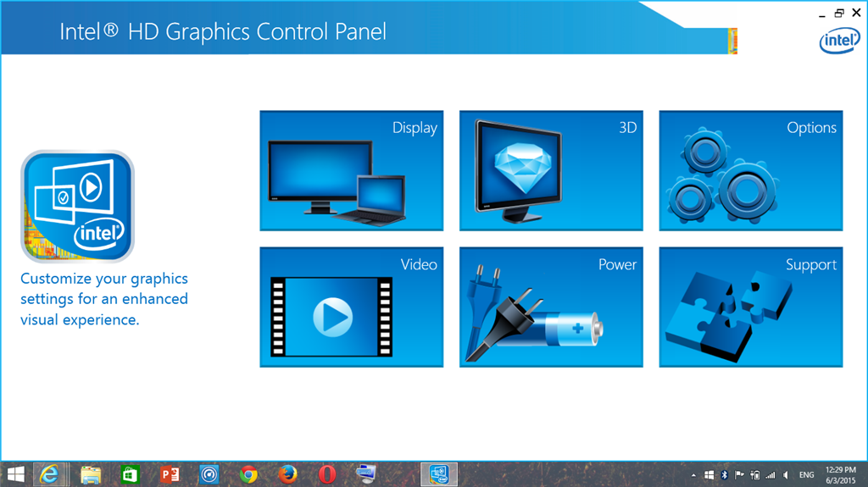Close the Intel HD Graphics Control Panel
The width and height of the screenshot is (868, 487).
point(856,13)
